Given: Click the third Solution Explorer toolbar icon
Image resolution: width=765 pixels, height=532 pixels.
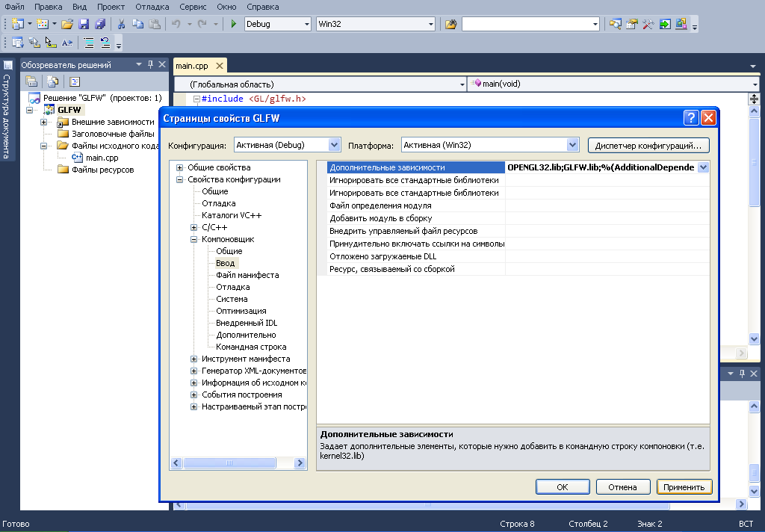Looking at the screenshot, I should click(75, 81).
